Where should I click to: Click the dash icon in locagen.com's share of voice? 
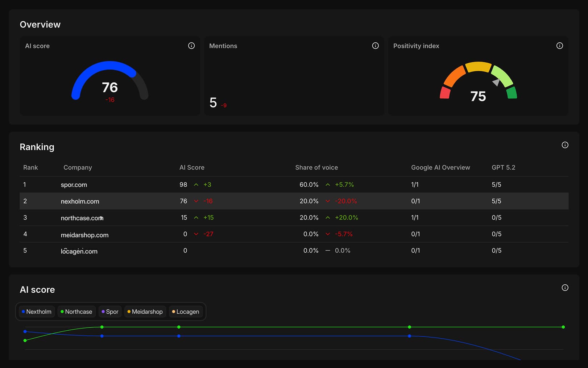pos(328,251)
